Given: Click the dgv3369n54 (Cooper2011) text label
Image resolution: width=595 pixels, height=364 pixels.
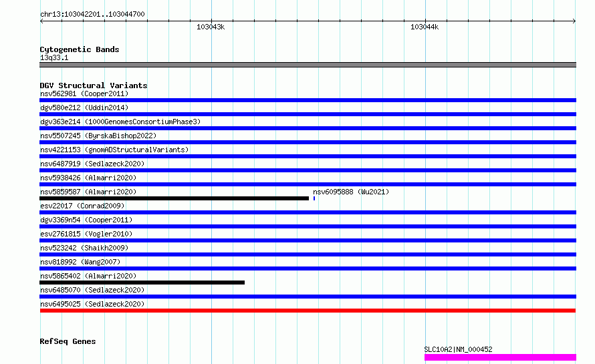Looking at the screenshot, I should (x=86, y=220).
